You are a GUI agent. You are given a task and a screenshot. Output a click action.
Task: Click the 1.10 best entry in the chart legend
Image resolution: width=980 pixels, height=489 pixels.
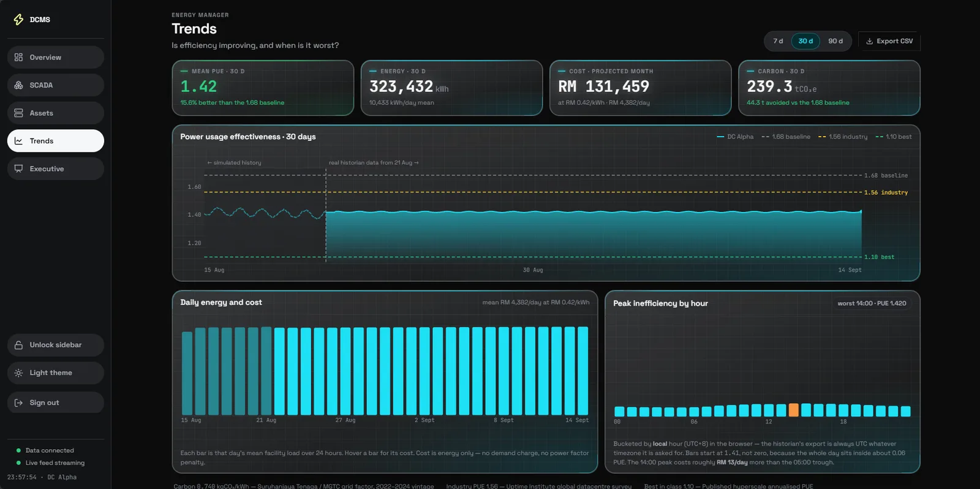[894, 137]
